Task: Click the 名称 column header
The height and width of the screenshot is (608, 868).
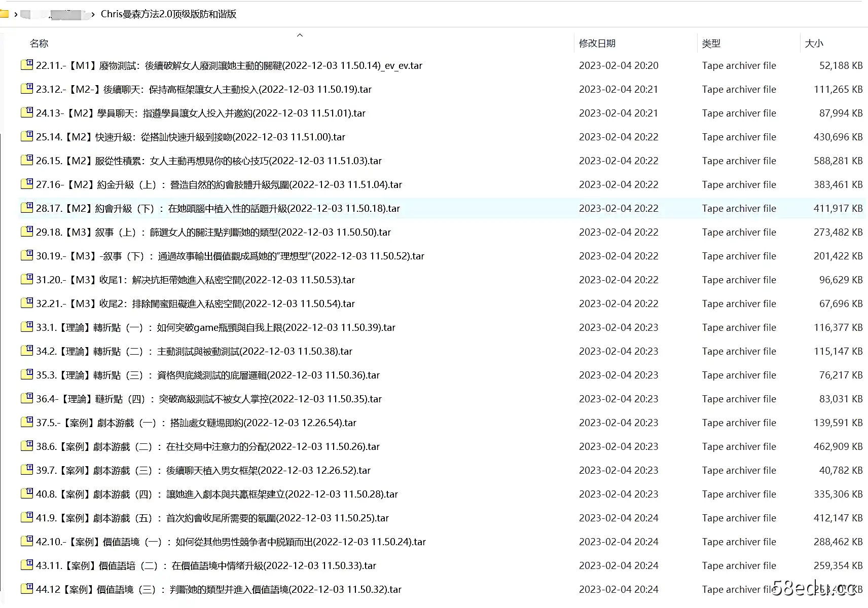Action: click(39, 43)
